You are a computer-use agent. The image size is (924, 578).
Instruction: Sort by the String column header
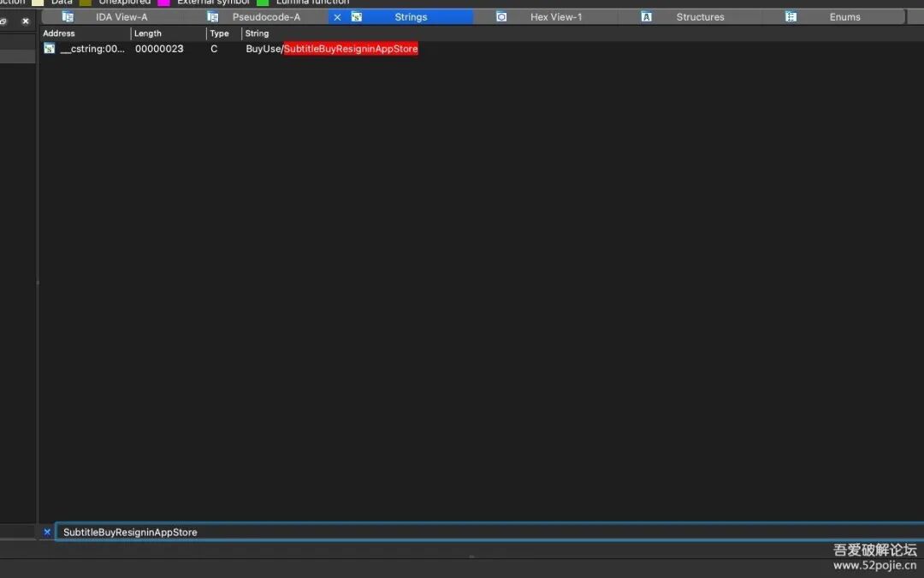257,33
